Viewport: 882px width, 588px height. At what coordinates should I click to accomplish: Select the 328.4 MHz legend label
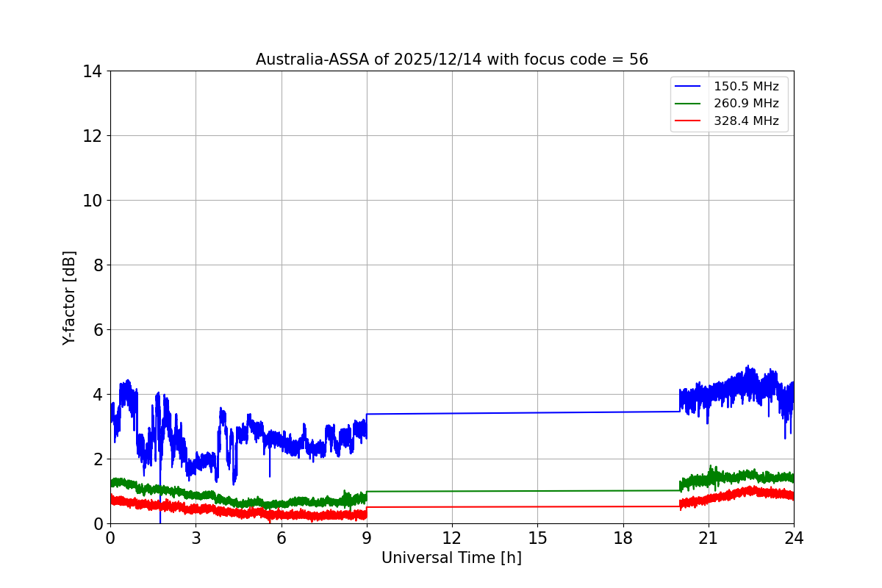[x=746, y=121]
